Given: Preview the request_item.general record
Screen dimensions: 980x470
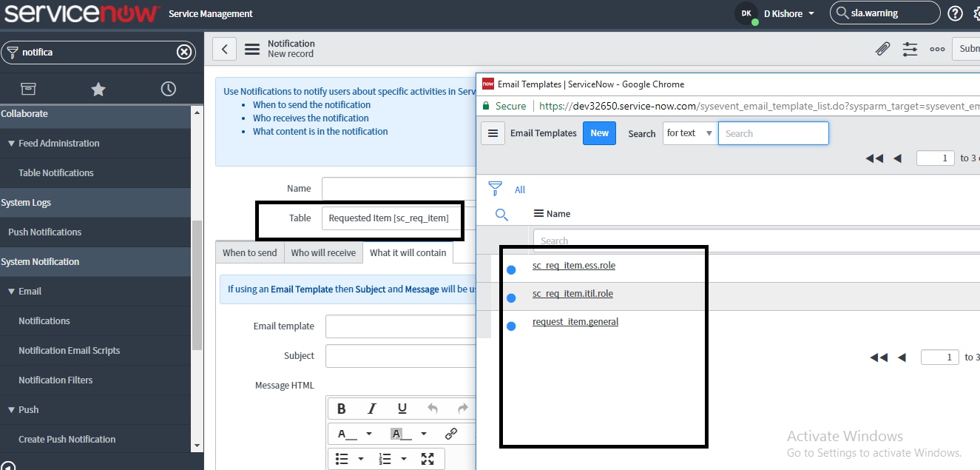Looking at the screenshot, I should [x=510, y=326].
